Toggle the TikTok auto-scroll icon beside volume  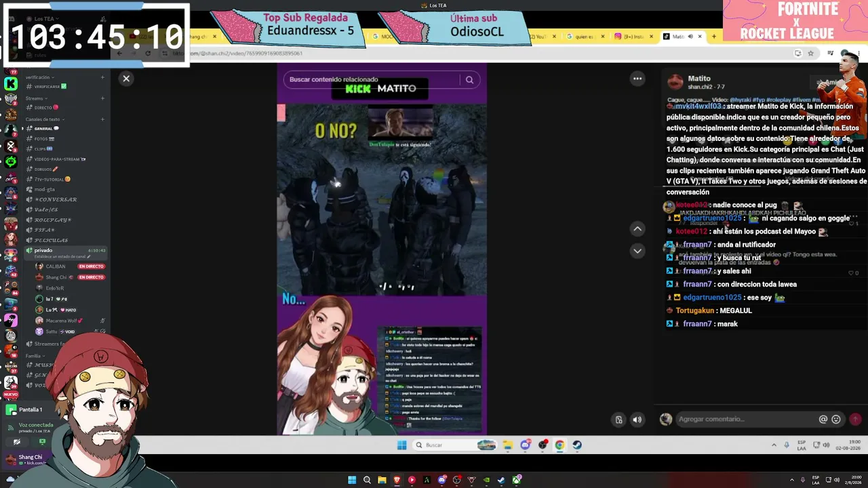pos(618,420)
